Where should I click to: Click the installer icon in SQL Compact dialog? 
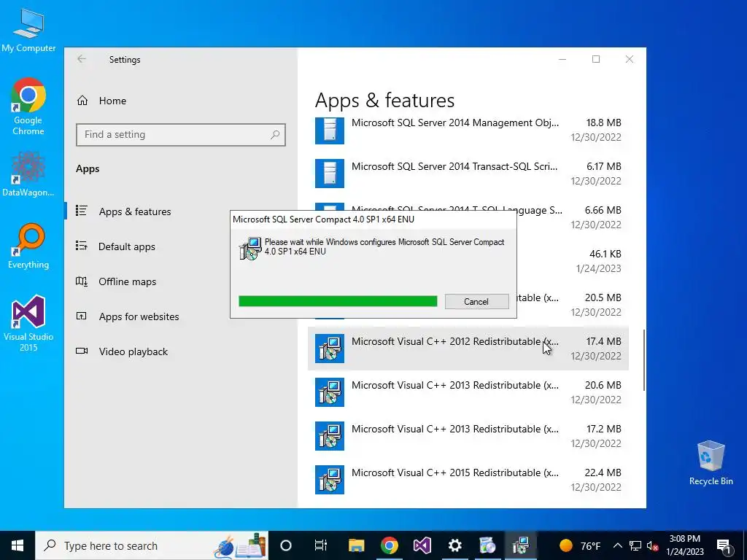(250, 248)
